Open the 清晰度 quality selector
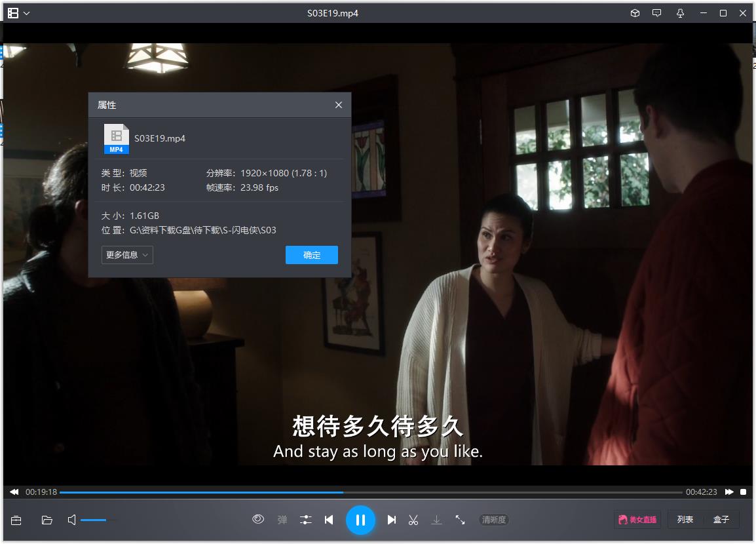The width and height of the screenshot is (756, 544). 494,520
